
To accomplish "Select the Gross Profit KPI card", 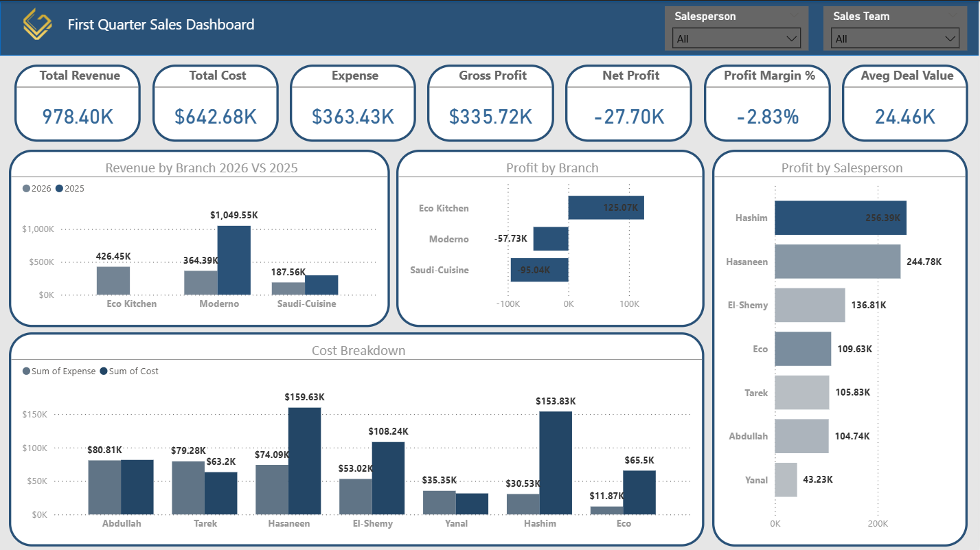I will pos(490,102).
